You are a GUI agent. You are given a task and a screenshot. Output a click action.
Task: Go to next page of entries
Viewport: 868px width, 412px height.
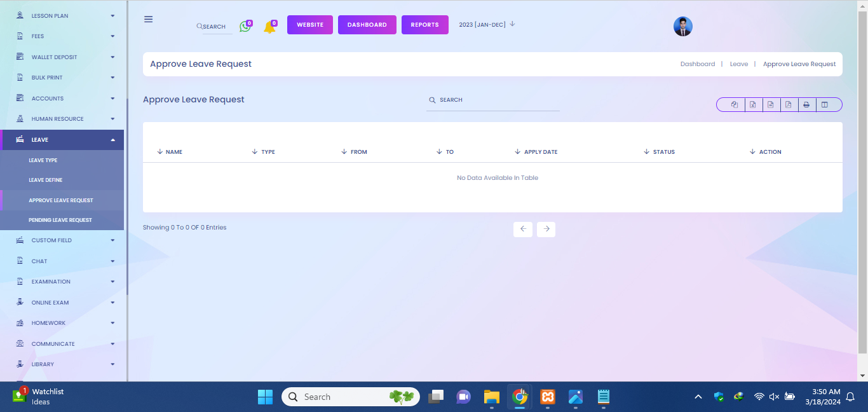point(546,229)
